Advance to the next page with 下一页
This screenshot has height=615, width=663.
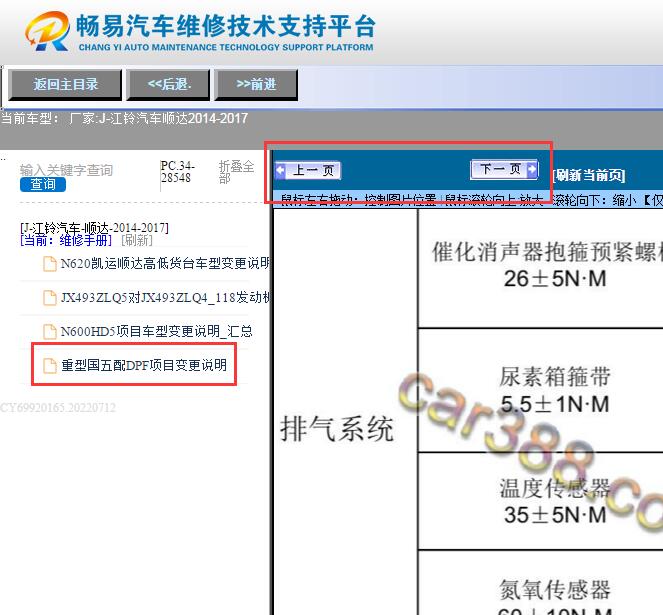click(x=504, y=169)
